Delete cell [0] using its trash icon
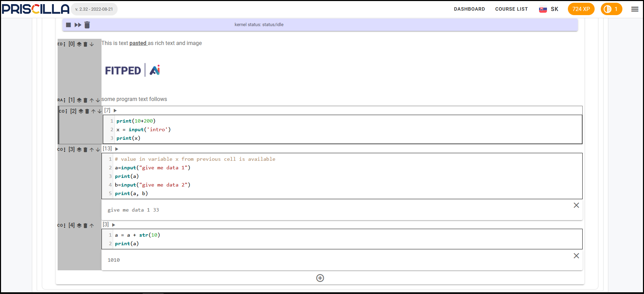The width and height of the screenshot is (644, 294). click(x=85, y=44)
